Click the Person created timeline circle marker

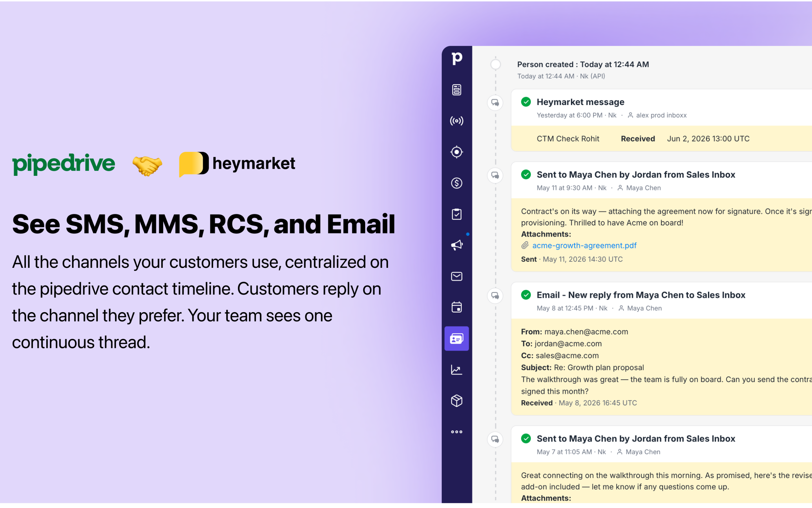point(495,64)
